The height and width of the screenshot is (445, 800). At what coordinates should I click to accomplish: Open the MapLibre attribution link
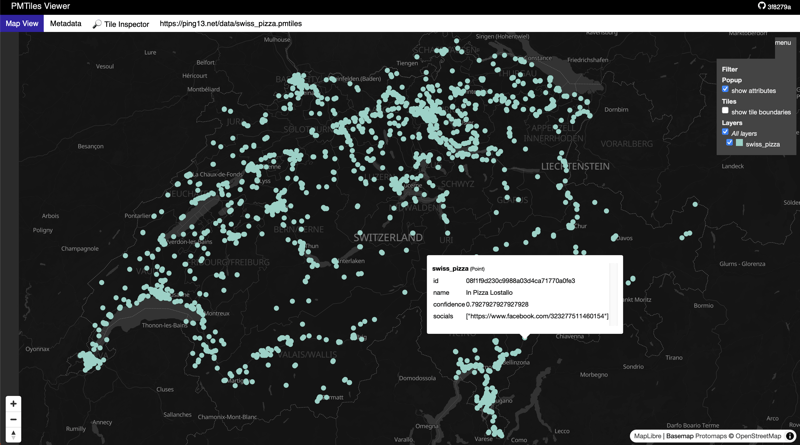coord(649,436)
